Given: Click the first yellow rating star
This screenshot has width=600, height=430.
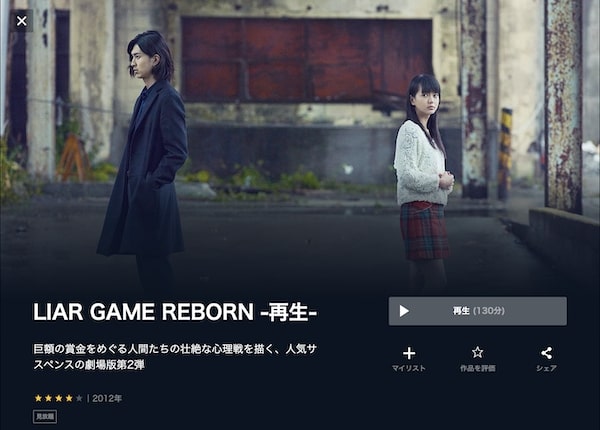Looking at the screenshot, I should [x=38, y=398].
